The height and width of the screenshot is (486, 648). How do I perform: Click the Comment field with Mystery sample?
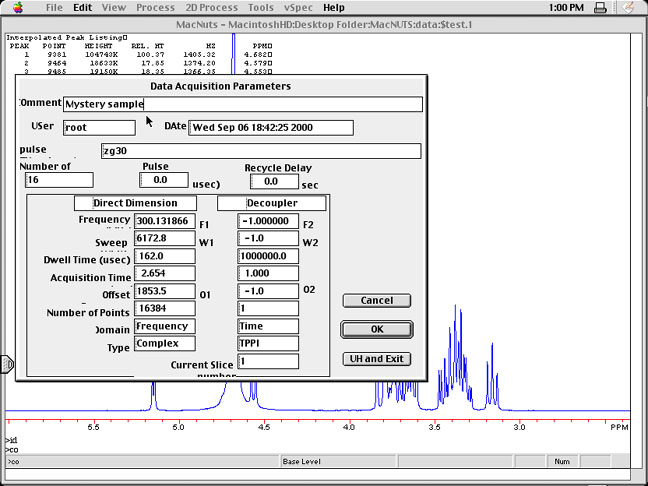242,104
